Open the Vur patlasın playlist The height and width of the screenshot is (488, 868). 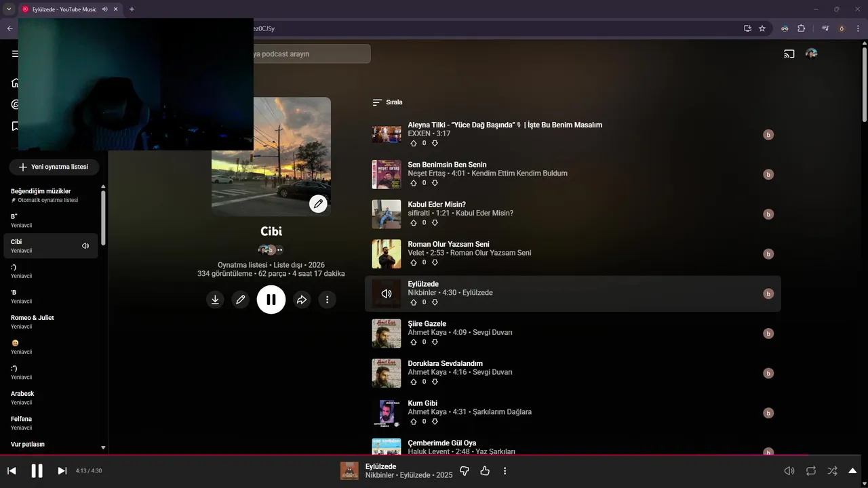(x=51, y=445)
